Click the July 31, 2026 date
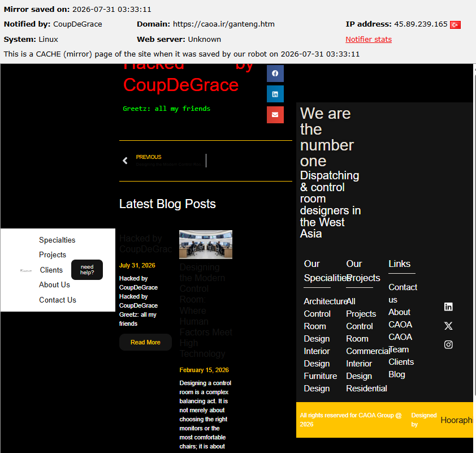This screenshot has height=453, width=476. click(x=137, y=265)
